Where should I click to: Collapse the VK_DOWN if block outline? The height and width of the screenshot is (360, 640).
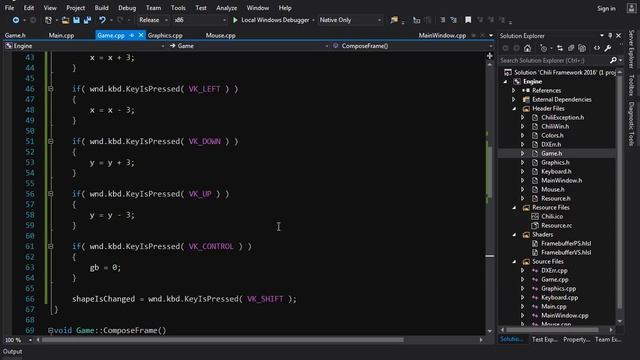pyautogui.click(x=51, y=141)
